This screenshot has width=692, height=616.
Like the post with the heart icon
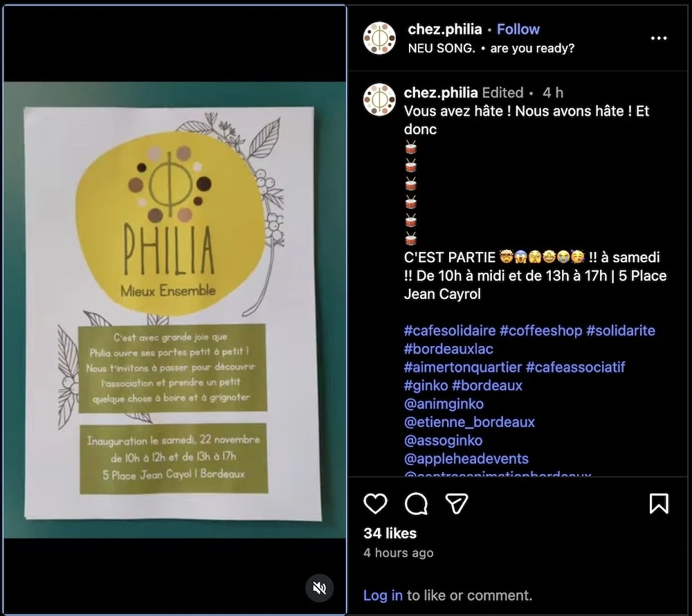[x=375, y=503]
